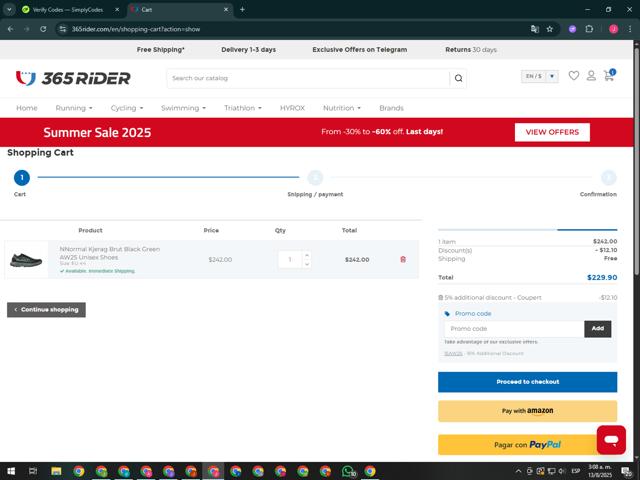This screenshot has height=480, width=640.
Task: Click Summer Sale 2025 banner text
Action: [97, 132]
